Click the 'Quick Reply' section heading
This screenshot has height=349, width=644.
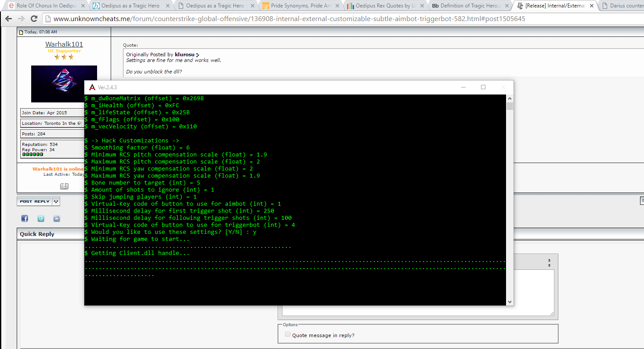tap(37, 234)
